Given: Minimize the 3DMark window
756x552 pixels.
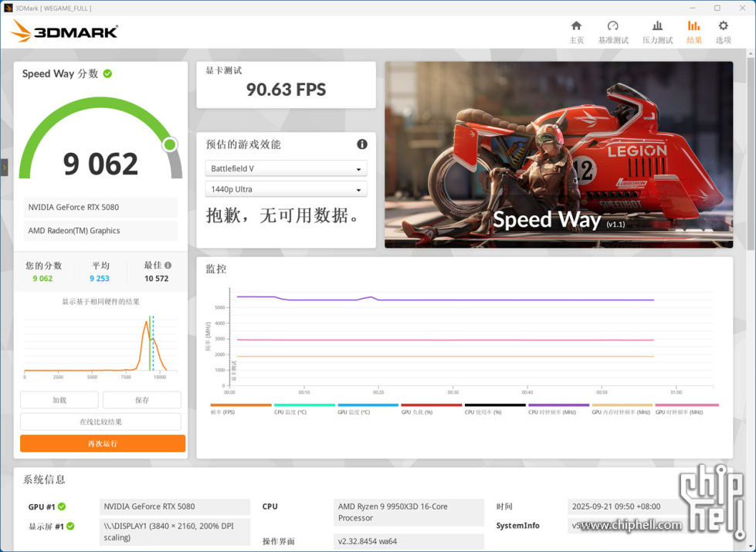Looking at the screenshot, I should [693, 8].
